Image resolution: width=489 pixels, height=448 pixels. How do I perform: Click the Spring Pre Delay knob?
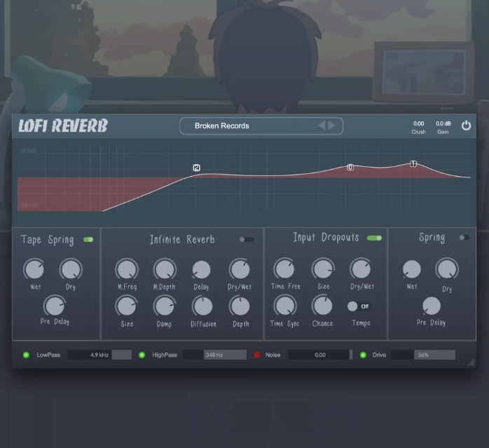point(432,306)
